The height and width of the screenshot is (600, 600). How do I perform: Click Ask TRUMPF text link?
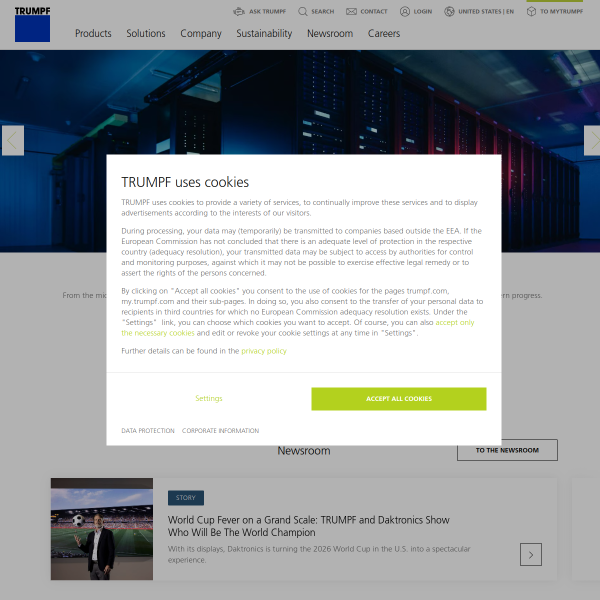267,11
